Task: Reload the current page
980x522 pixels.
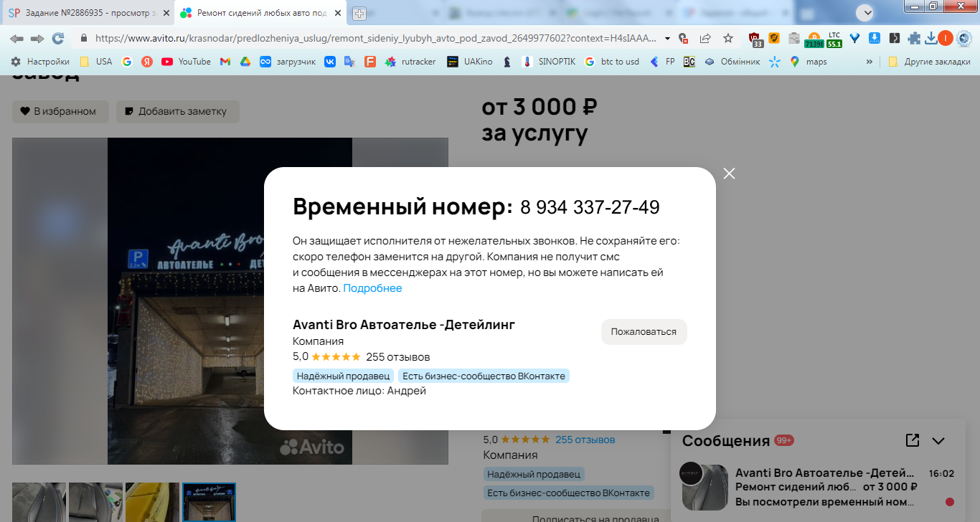Action: tap(58, 38)
